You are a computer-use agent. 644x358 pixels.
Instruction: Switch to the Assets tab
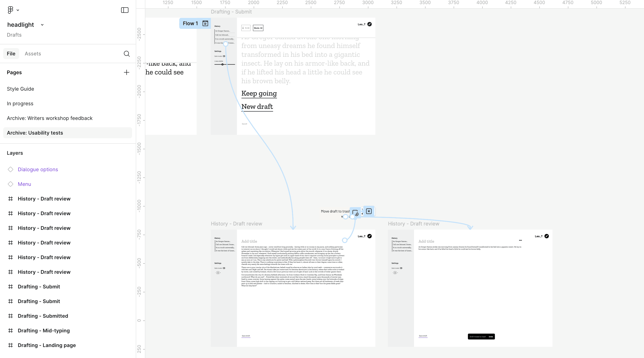pyautogui.click(x=33, y=54)
